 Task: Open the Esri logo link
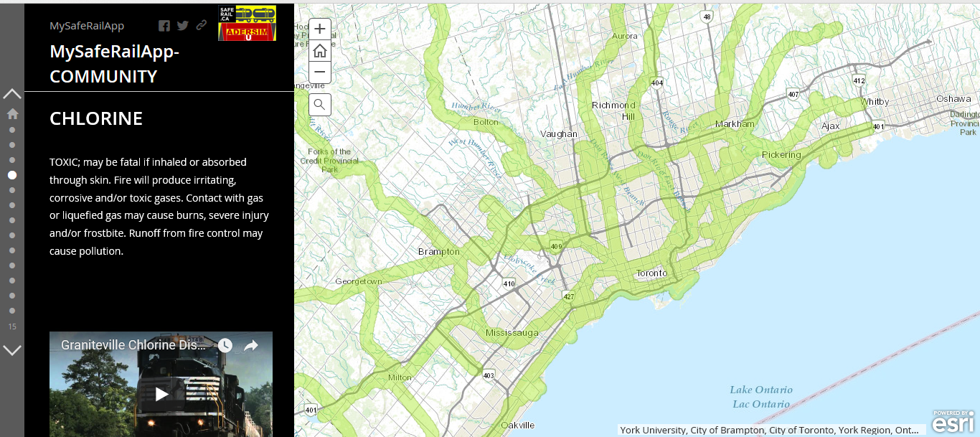coord(953,423)
